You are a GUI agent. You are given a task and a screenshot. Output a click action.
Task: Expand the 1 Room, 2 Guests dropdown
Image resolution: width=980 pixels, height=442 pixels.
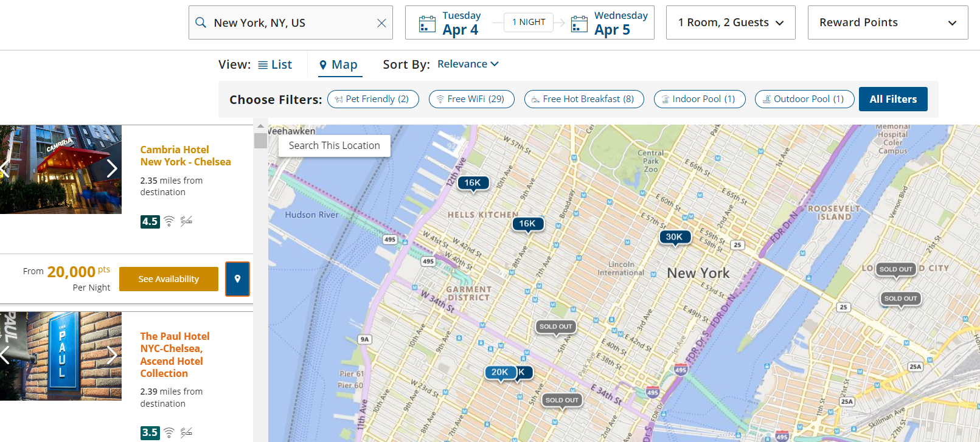click(730, 22)
